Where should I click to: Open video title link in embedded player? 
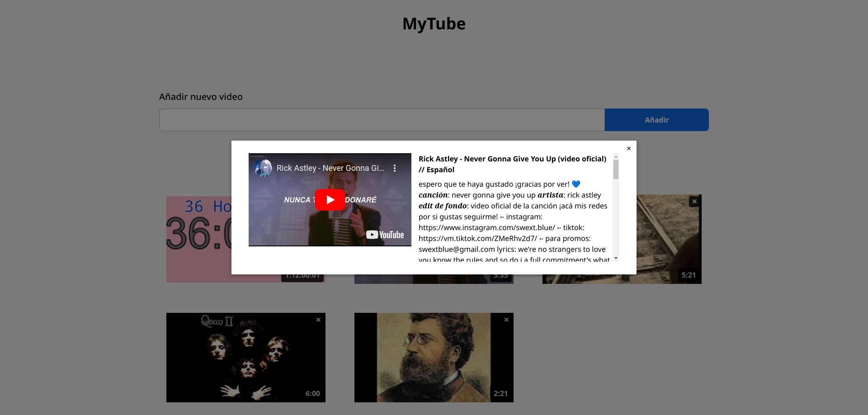click(x=330, y=168)
